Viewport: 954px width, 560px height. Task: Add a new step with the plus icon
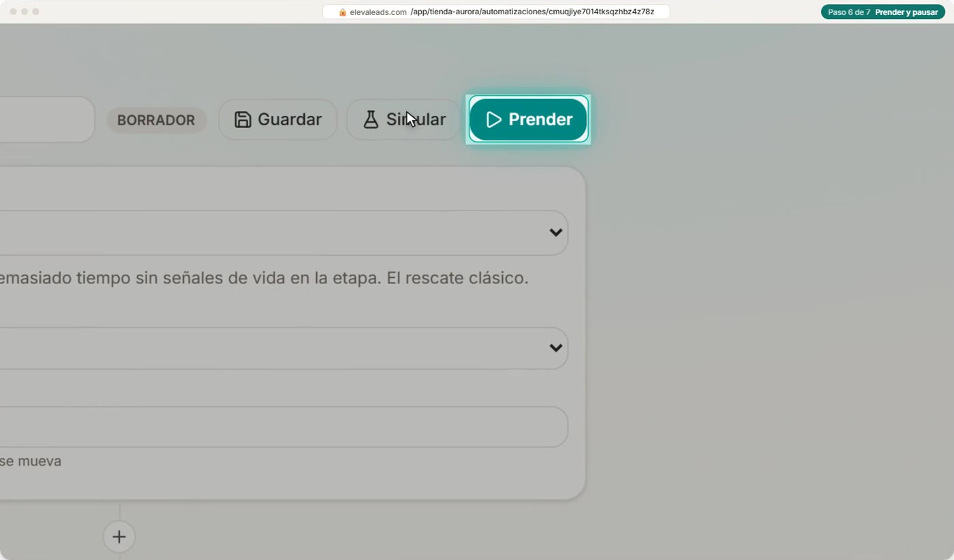(x=119, y=537)
